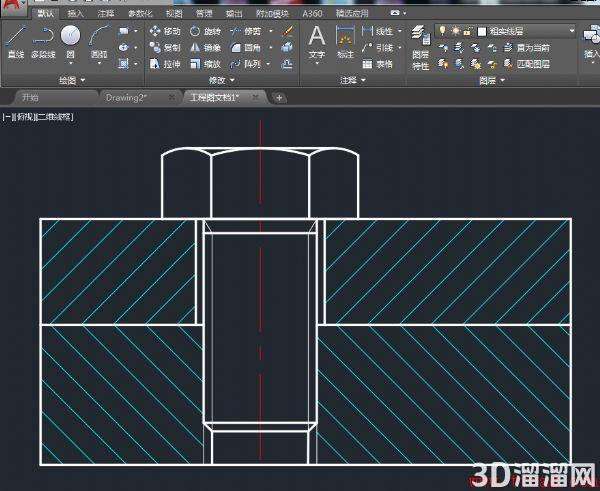Screen dimensions: 600x491
Task: Switch to the 注释 ribbon tab
Action: 106,14
